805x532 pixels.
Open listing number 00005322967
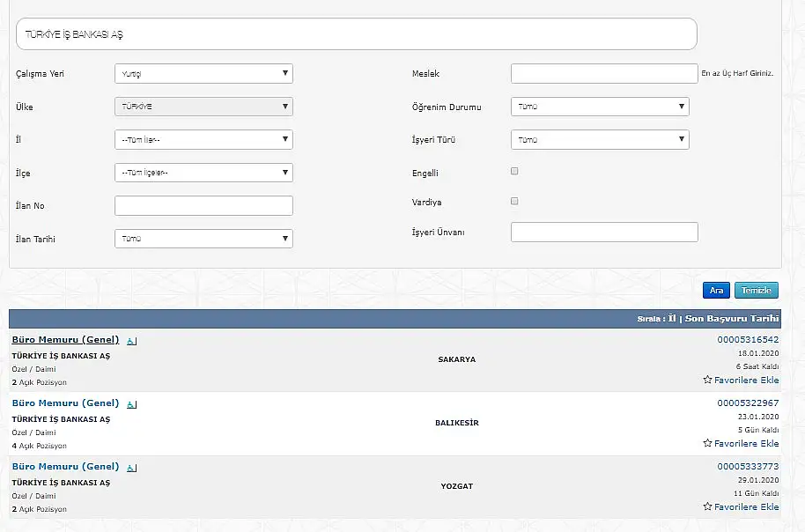tap(748, 403)
